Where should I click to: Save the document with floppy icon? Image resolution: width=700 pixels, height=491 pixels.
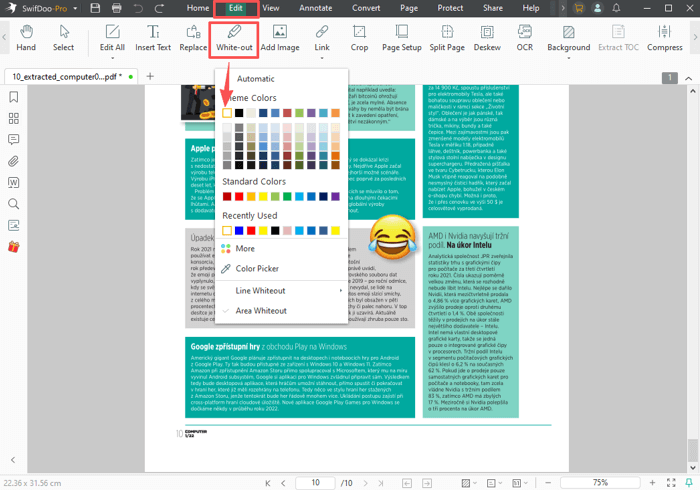(x=95, y=8)
